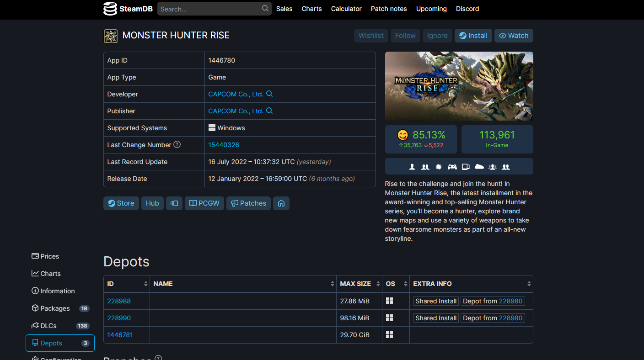Viewport: 644px width, 360px height.
Task: Click the magnifier icon in the search box
Action: 265,9
